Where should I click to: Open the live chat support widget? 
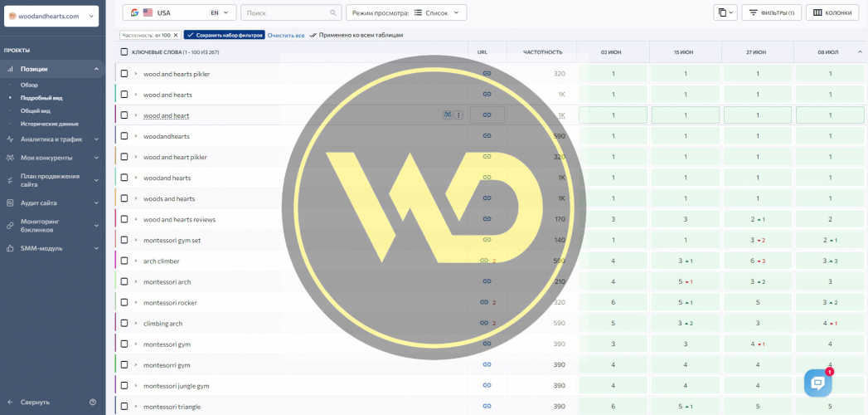pos(817,383)
